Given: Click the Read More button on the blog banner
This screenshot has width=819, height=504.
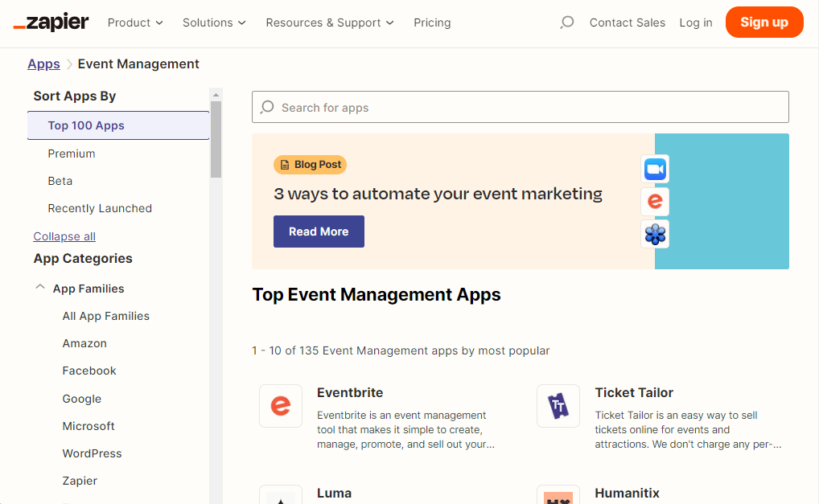Looking at the screenshot, I should [319, 231].
